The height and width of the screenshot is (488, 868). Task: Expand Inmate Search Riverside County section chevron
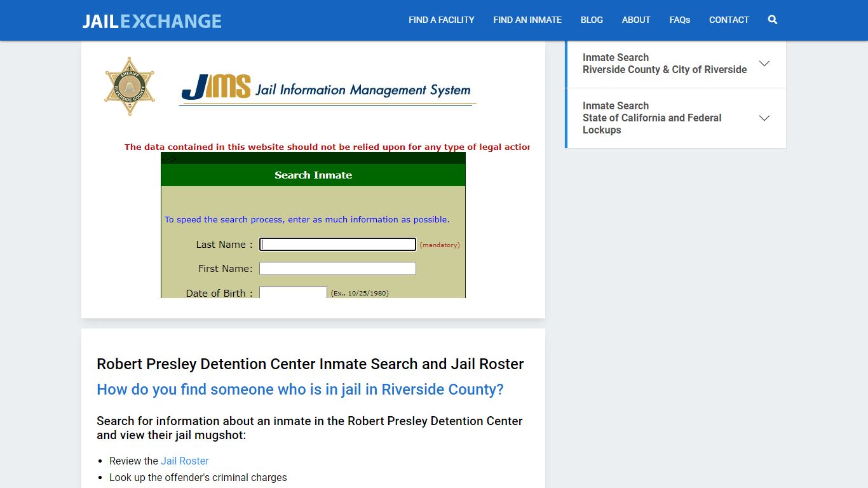[764, 64]
